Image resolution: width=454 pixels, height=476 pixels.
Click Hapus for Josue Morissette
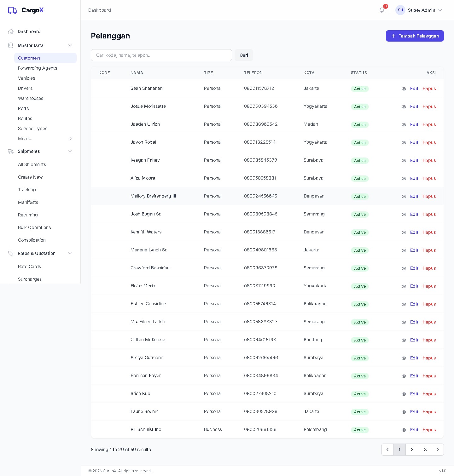(x=429, y=106)
